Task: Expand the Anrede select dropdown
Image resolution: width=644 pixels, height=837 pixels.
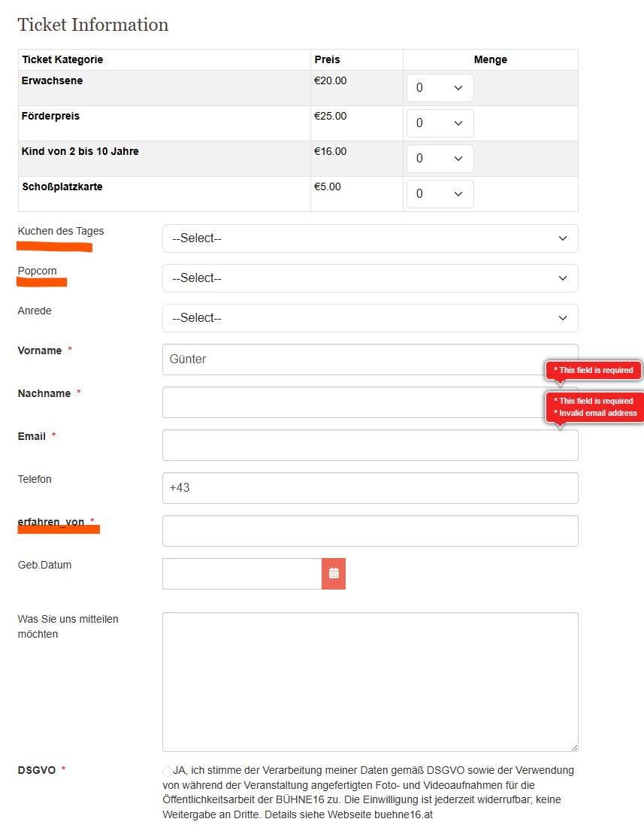Action: 370,318
